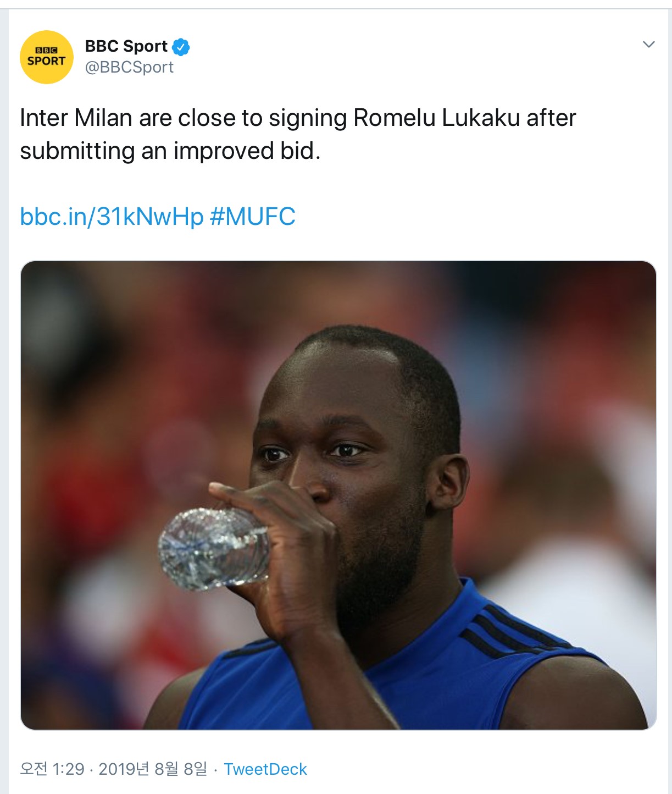Open the BBC Sport yellow profile avatar
This screenshot has width=672, height=794.
47,57
